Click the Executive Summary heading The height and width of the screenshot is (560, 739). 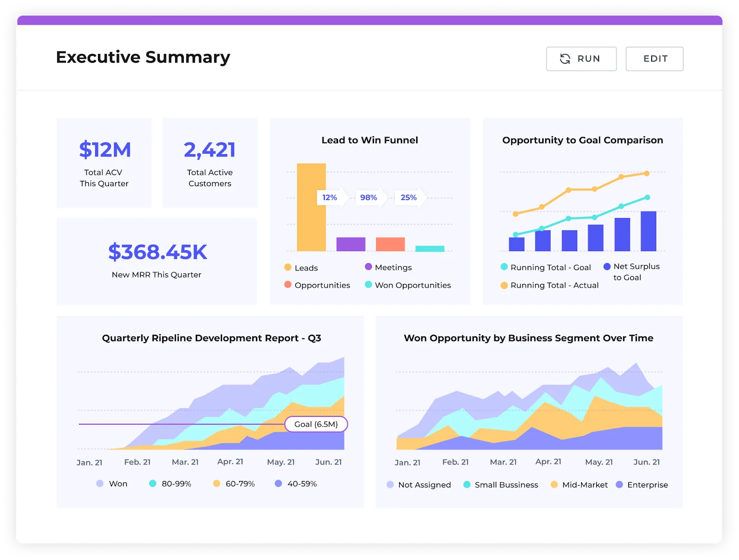point(143,57)
